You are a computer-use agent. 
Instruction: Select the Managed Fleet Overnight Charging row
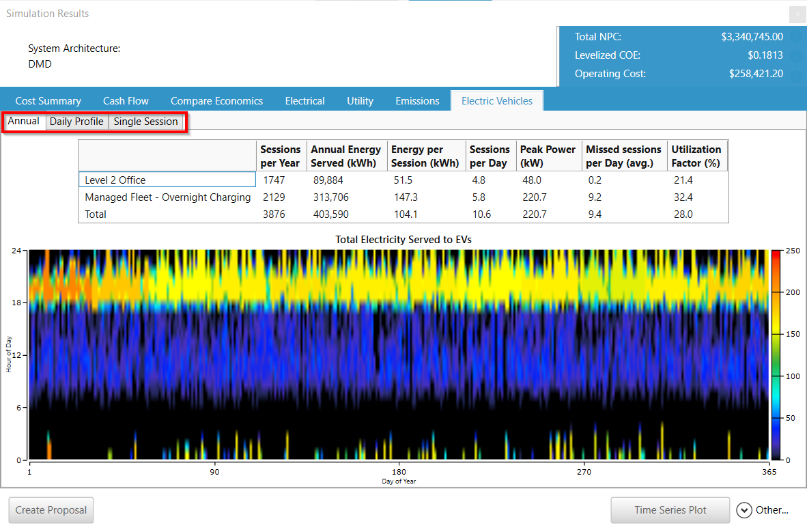pos(167,197)
